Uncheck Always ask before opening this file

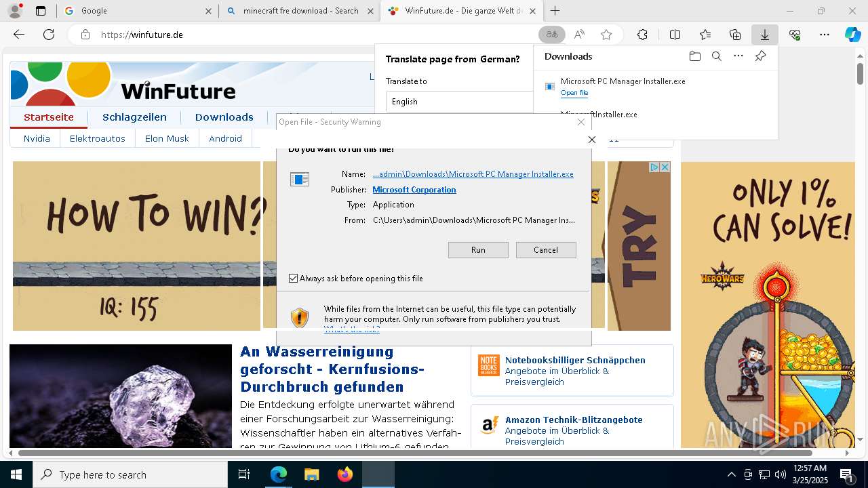[x=293, y=279]
